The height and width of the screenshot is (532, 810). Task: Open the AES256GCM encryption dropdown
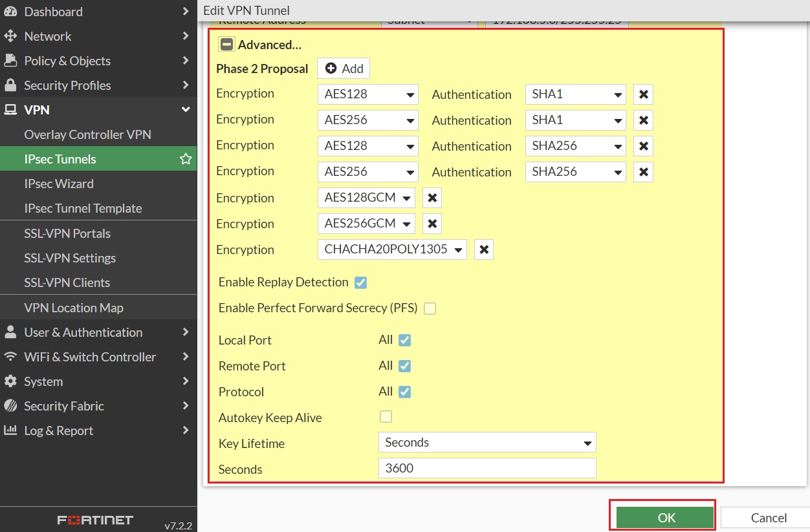[366, 224]
